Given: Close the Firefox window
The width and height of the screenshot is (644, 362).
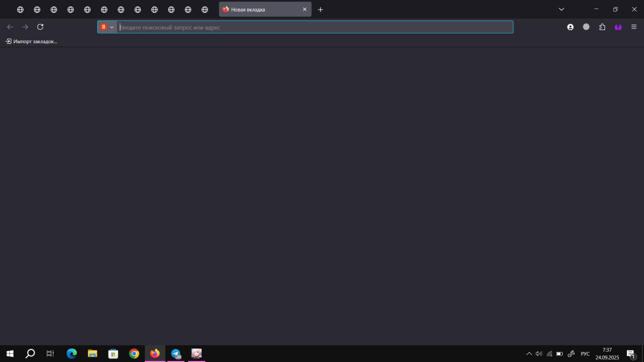Looking at the screenshot, I should (634, 9).
